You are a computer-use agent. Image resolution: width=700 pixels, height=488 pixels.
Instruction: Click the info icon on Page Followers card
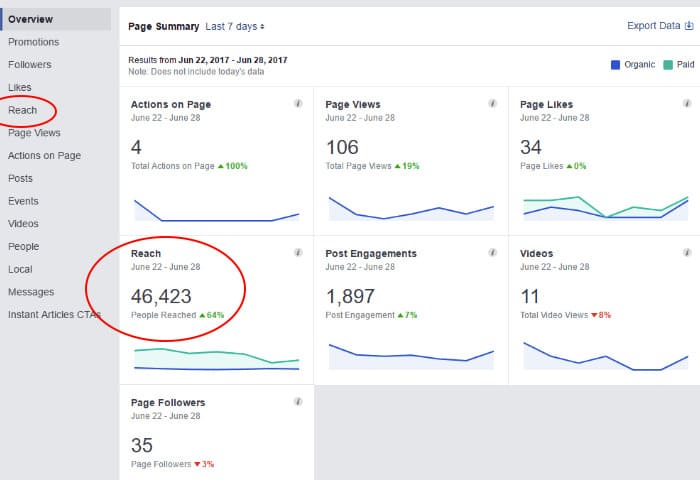(x=298, y=402)
